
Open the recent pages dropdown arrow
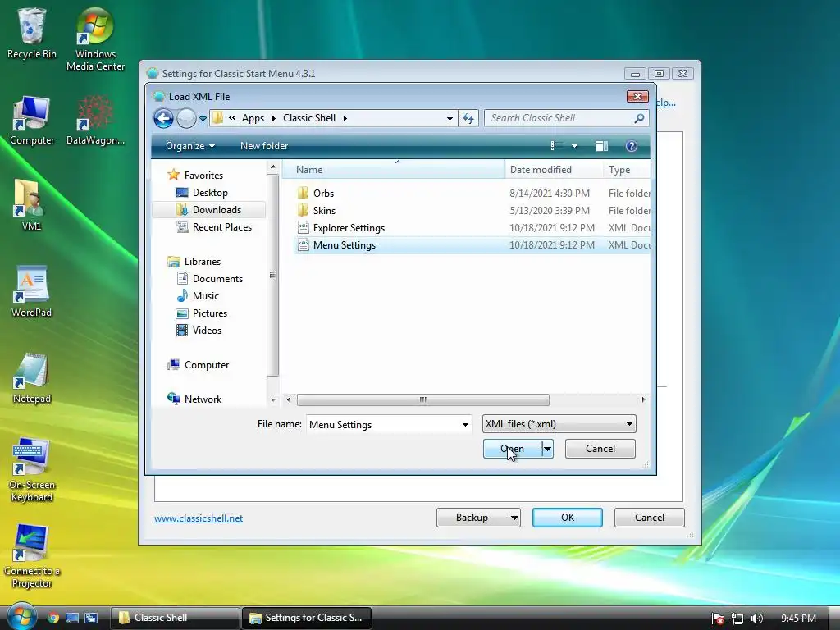coord(203,118)
